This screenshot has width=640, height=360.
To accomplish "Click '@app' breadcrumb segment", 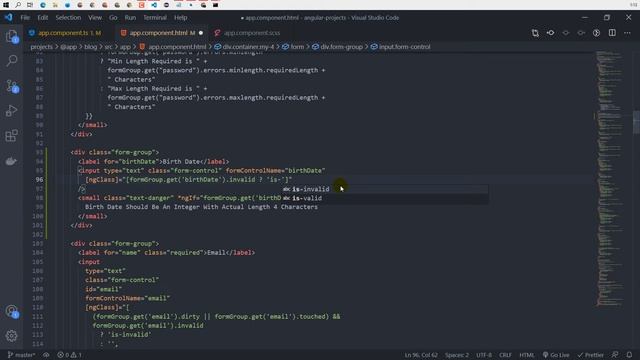I will (69, 47).
